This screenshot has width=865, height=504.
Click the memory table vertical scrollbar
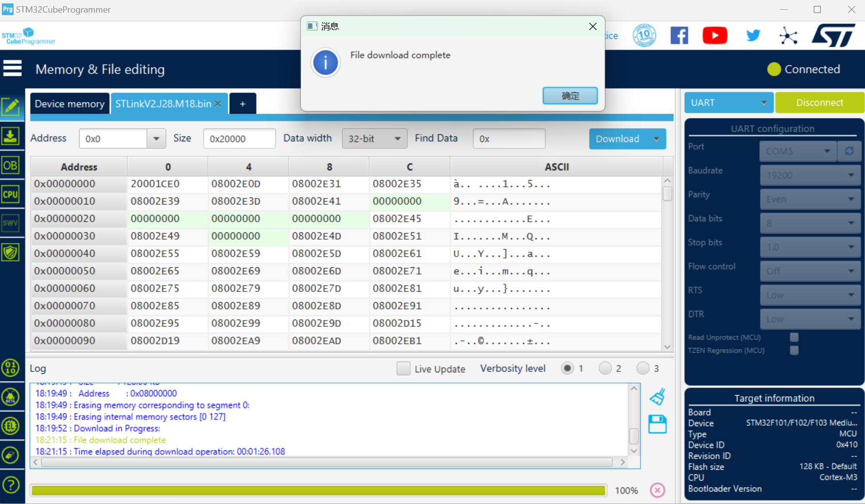pos(667,263)
